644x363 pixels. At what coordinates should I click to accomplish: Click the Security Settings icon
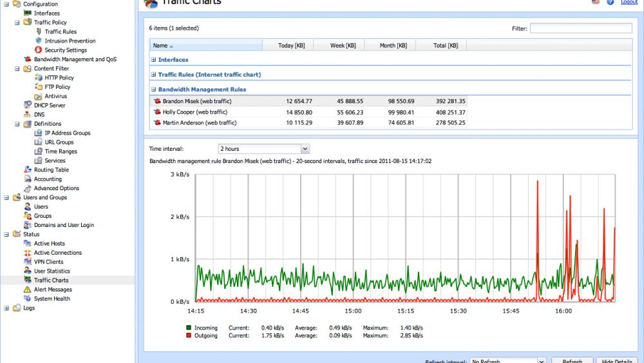point(39,50)
